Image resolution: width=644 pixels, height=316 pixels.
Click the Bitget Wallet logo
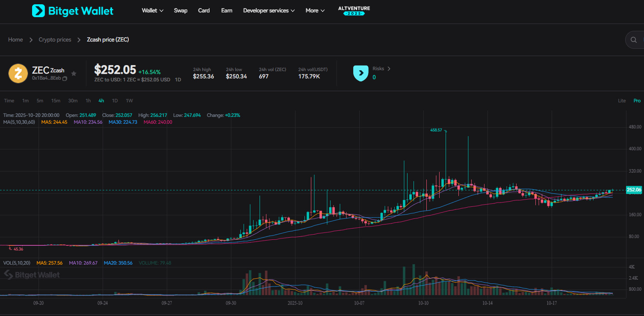point(73,11)
